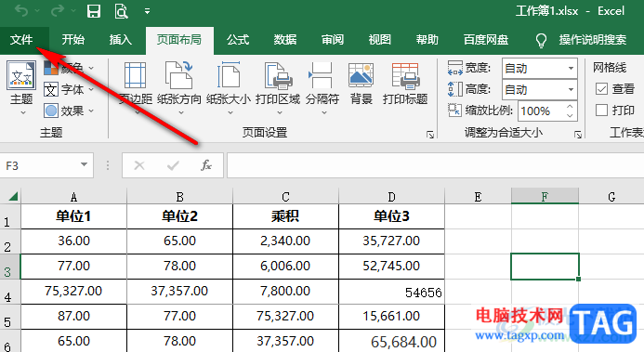644x352 pixels.
Task: Expand the quick access toolbar customize arrow
Action: 147,11
